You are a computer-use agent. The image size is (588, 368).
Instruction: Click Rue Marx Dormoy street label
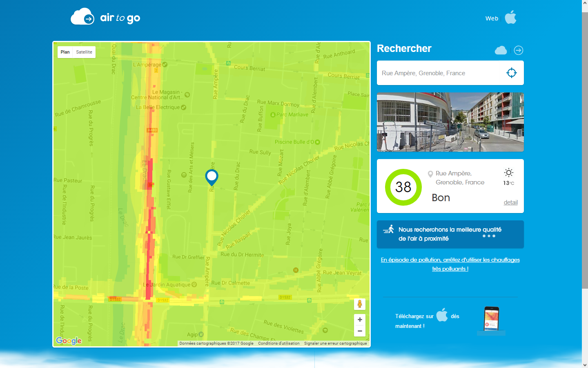coord(278,103)
